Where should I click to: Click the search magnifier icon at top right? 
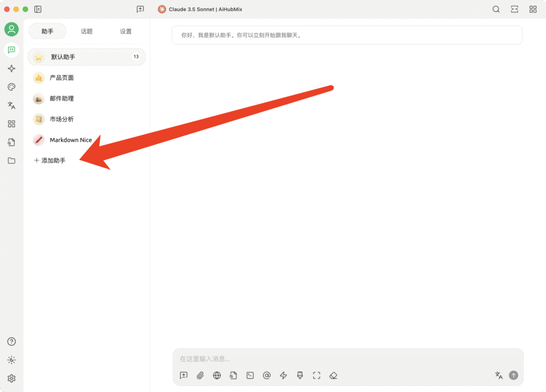[x=496, y=9]
